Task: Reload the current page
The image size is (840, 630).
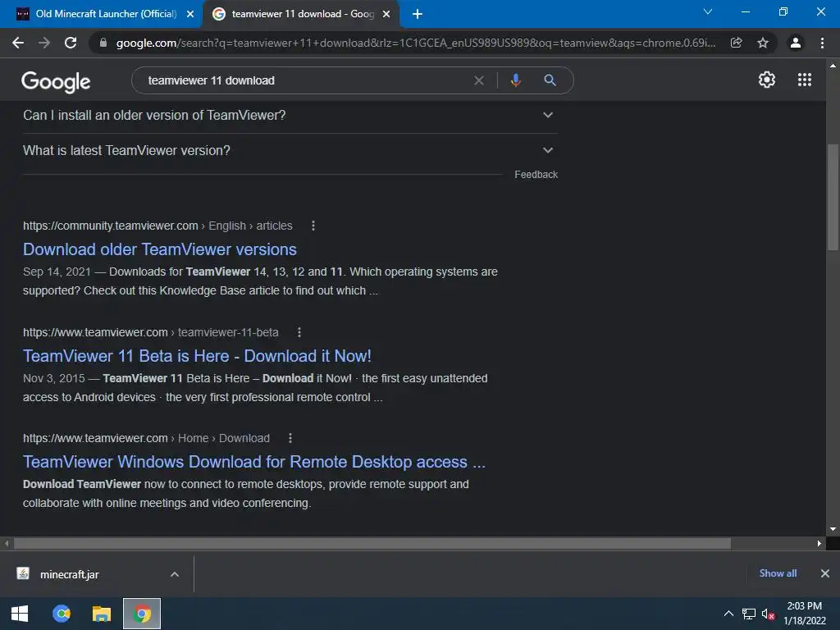Action: click(x=71, y=43)
